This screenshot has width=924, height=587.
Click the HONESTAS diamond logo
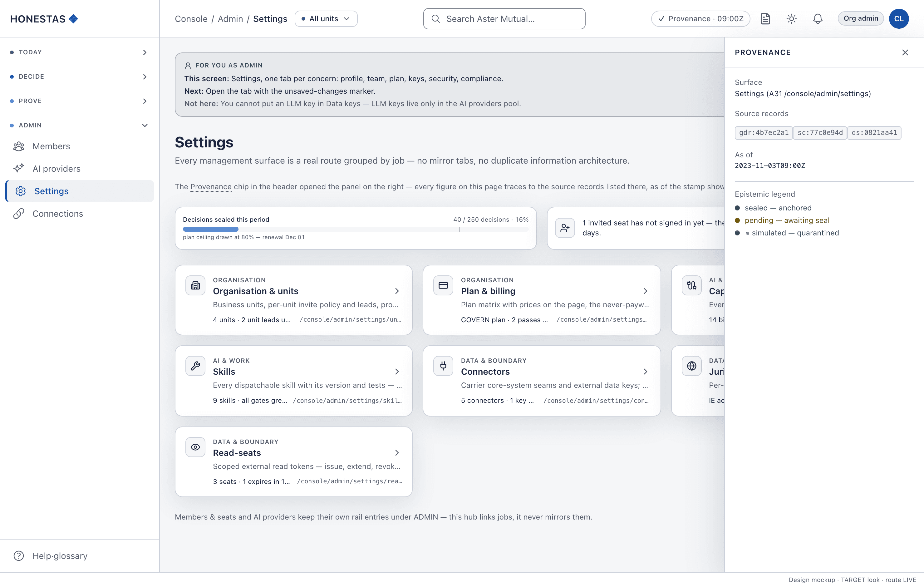tap(73, 18)
